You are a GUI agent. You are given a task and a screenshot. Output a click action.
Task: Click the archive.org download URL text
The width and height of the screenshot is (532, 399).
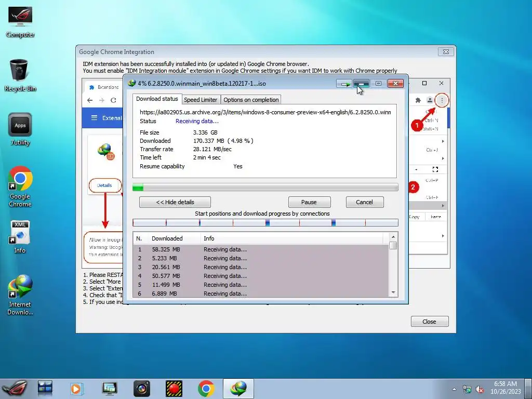coord(265,112)
